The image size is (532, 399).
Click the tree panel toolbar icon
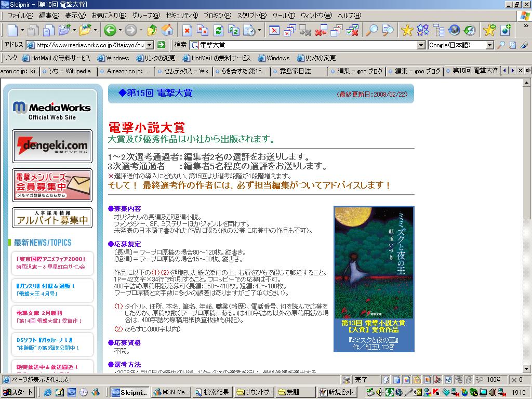point(438,30)
